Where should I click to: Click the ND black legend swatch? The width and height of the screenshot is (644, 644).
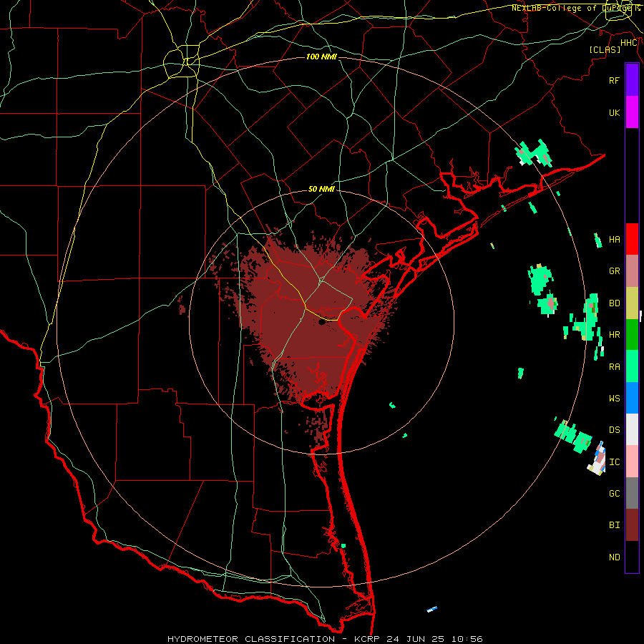pos(632,557)
